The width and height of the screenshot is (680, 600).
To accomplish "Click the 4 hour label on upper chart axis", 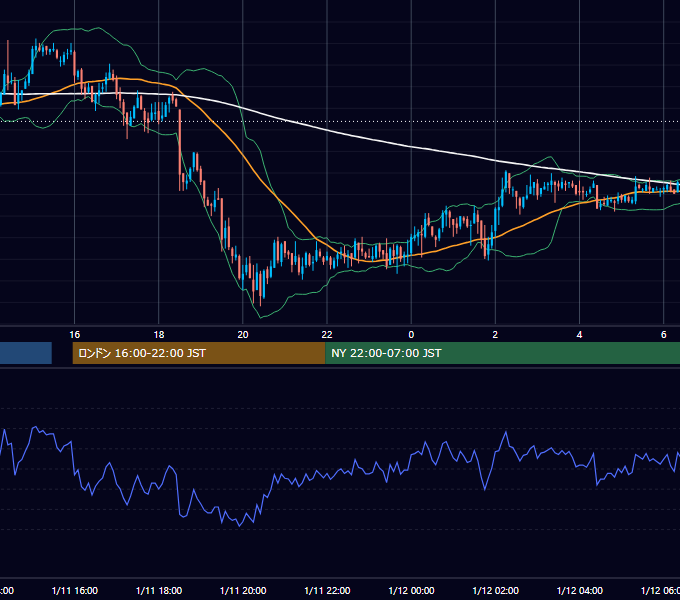I will 579,335.
